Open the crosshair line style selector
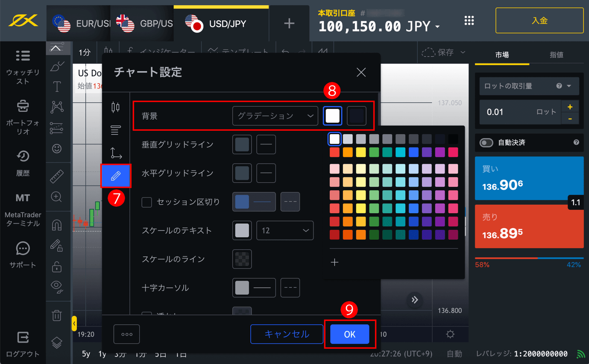589x364 pixels. tap(290, 288)
